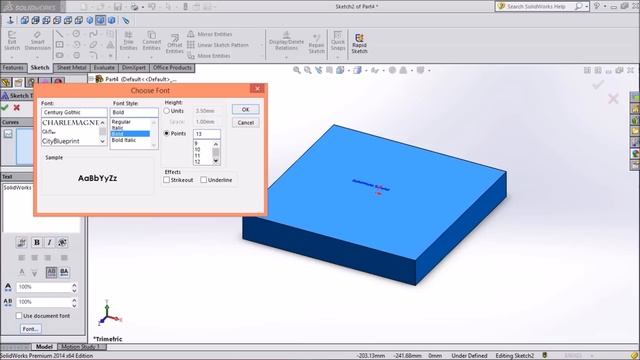This screenshot has height=360, width=640.
Task: Click the Offset Entities icon
Action: point(174,44)
